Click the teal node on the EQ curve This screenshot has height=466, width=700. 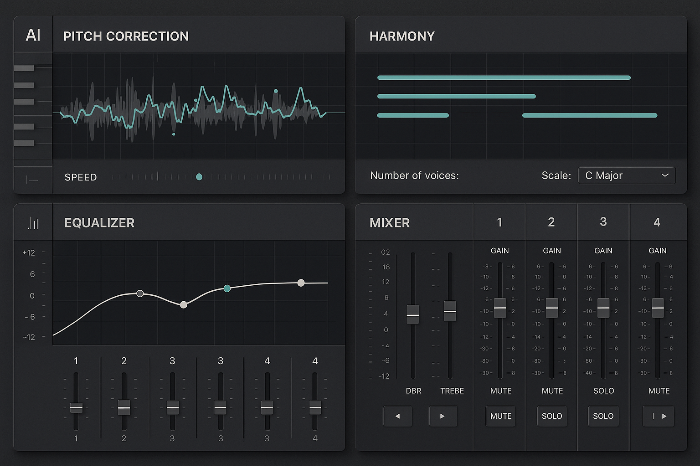227,288
